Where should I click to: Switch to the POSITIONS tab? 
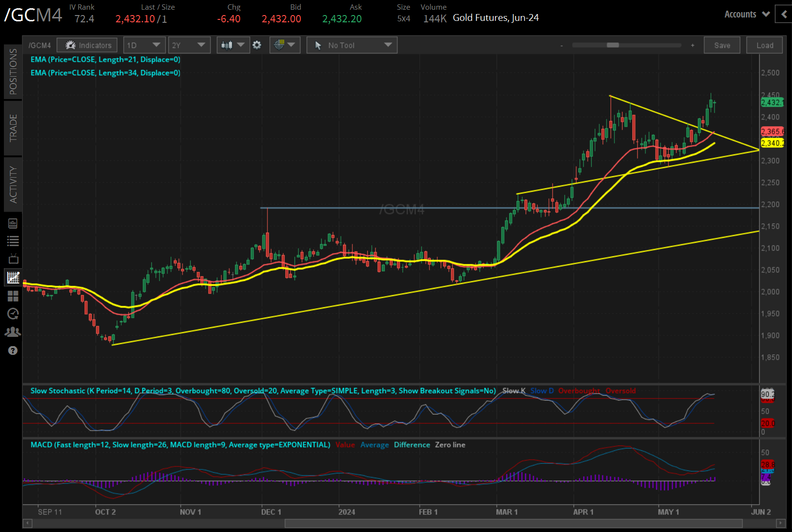pyautogui.click(x=13, y=71)
